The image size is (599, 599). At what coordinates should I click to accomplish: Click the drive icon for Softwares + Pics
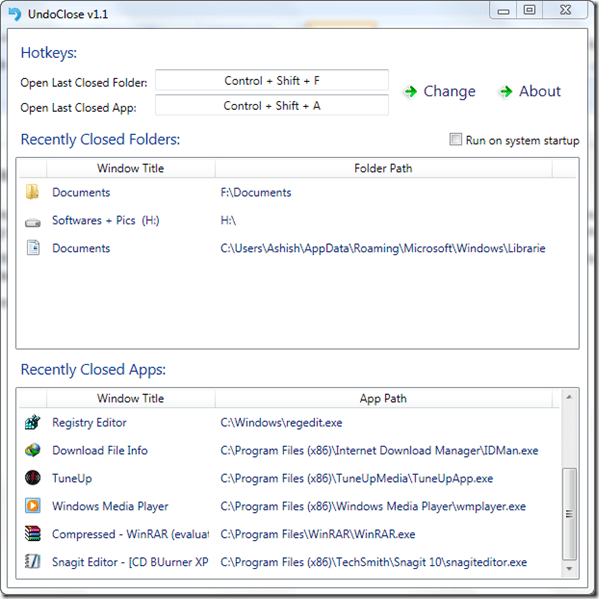point(33,222)
